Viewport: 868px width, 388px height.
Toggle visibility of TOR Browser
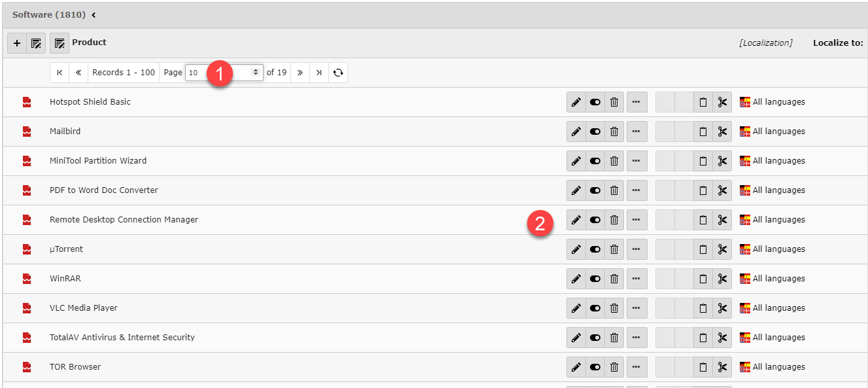coord(595,367)
